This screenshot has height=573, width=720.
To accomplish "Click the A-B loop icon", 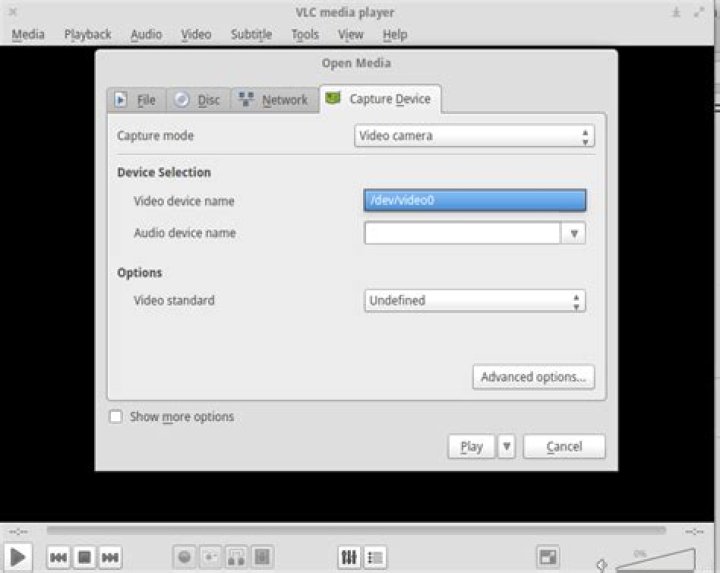I will [236, 557].
